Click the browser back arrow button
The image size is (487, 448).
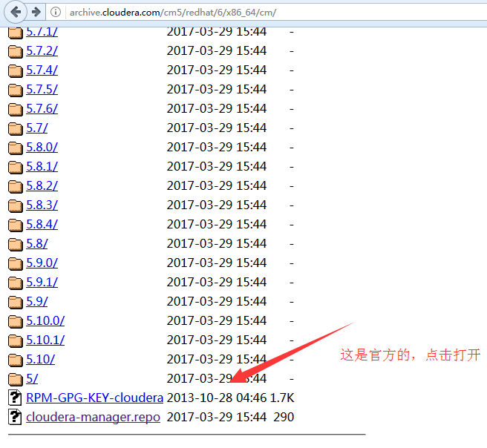click(16, 12)
